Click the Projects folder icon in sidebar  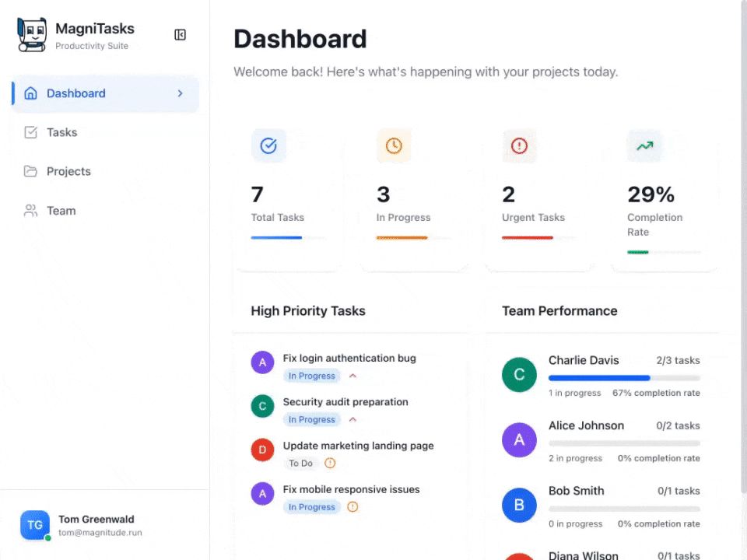coord(30,171)
